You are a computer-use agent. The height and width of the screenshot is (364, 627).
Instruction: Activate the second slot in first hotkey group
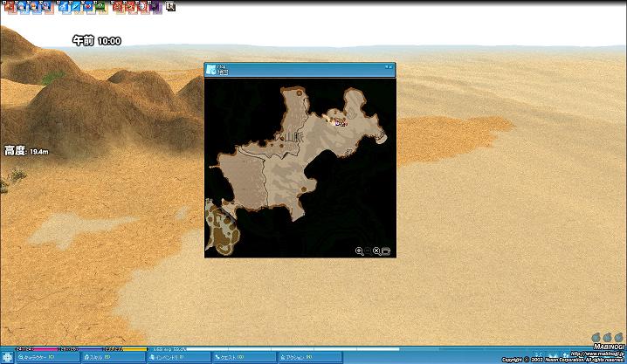coord(22,6)
